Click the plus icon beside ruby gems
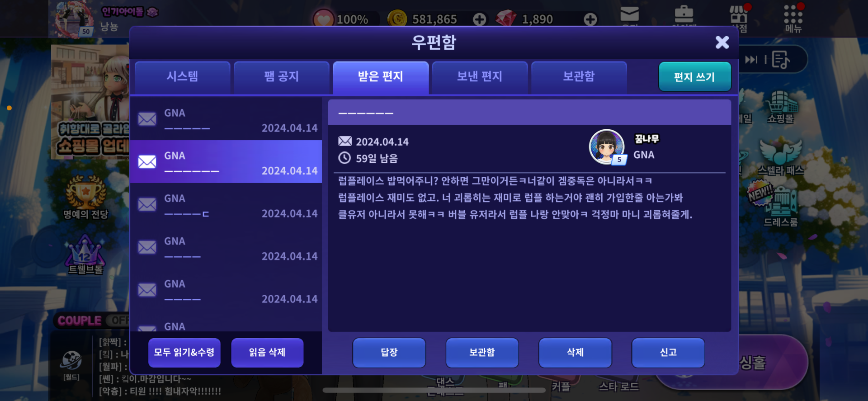Screen dimensions: 868x401 click(590, 19)
